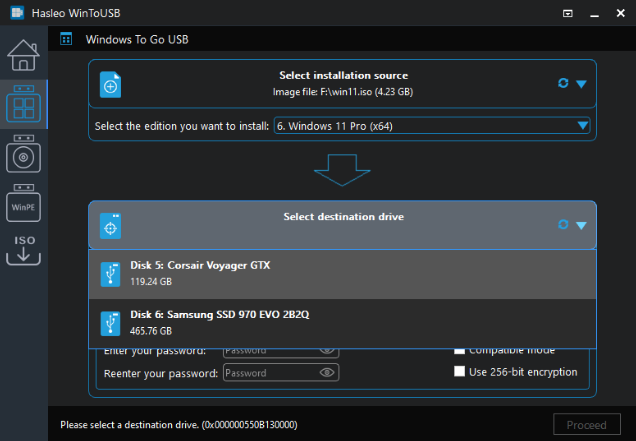Choose Disk 5: Corsair Voyager GTX
This screenshot has width=636, height=441.
(x=342, y=273)
